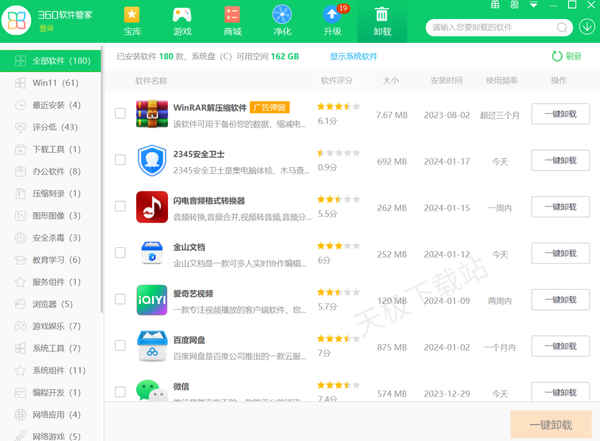The height and width of the screenshot is (441, 600).
Task: Select 图形图像 (3) category
Action: [x=51, y=216]
